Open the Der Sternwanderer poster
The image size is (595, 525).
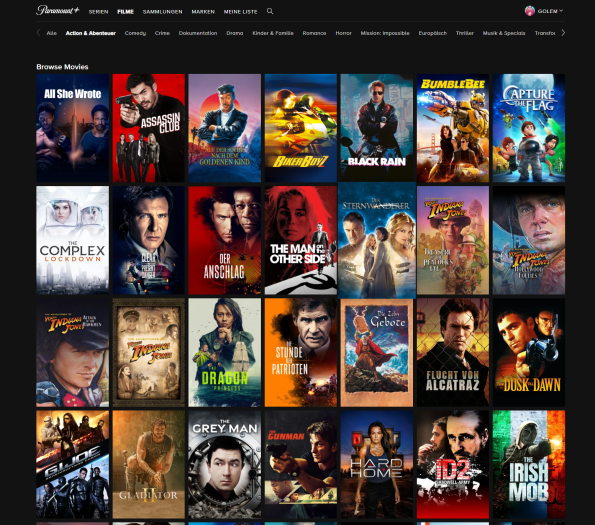point(377,240)
